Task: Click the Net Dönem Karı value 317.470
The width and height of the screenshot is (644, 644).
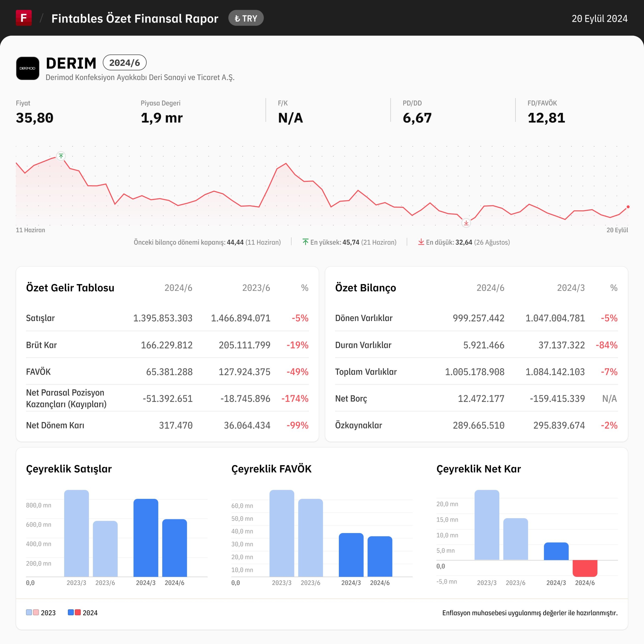Action: point(176,425)
